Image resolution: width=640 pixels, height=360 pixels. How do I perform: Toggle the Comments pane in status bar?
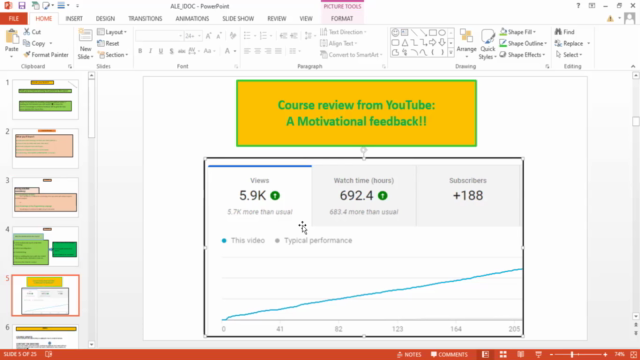click(x=449, y=354)
